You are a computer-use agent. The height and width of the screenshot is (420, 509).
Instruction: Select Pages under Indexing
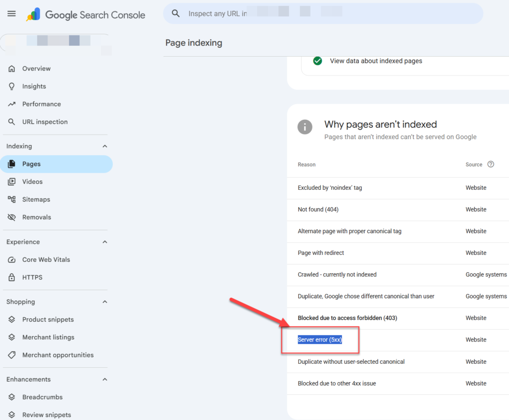coord(56,164)
